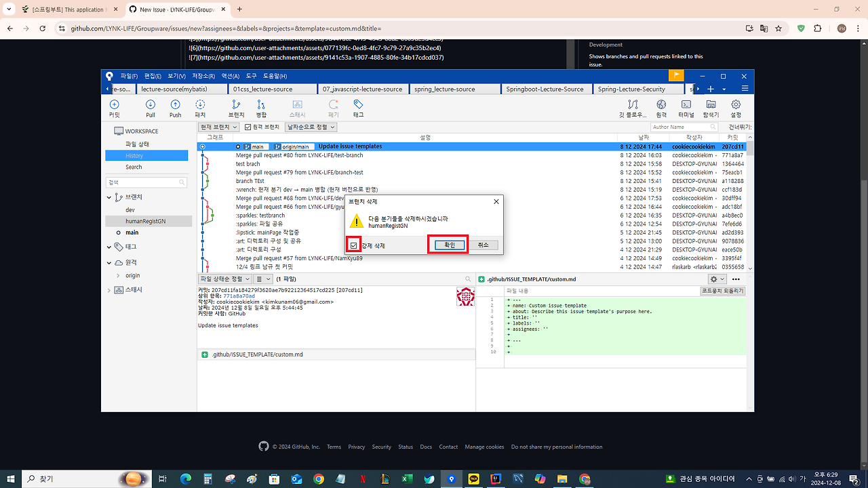Toggle the 강제 삭제 (force delete) checkbox

coord(353,245)
